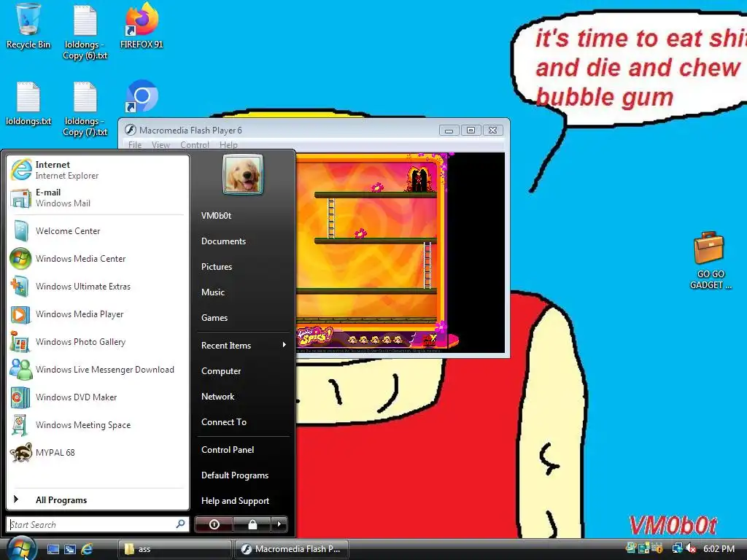The height and width of the screenshot is (560, 747).
Task: Click Show Desktop in the Quick Launch bar
Action: pos(53,549)
